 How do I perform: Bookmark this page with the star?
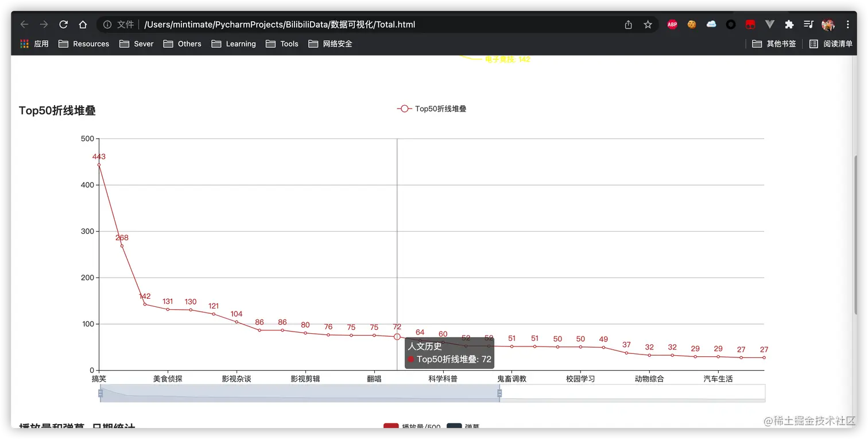click(x=648, y=25)
